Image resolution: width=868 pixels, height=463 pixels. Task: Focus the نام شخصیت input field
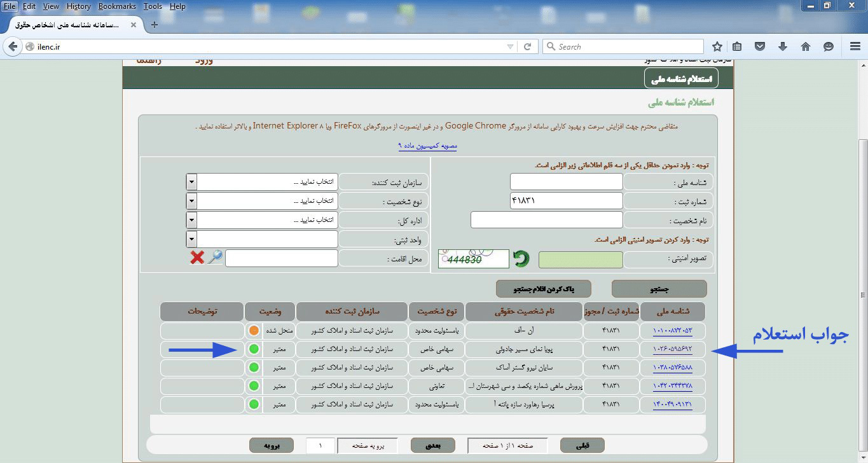click(546, 220)
